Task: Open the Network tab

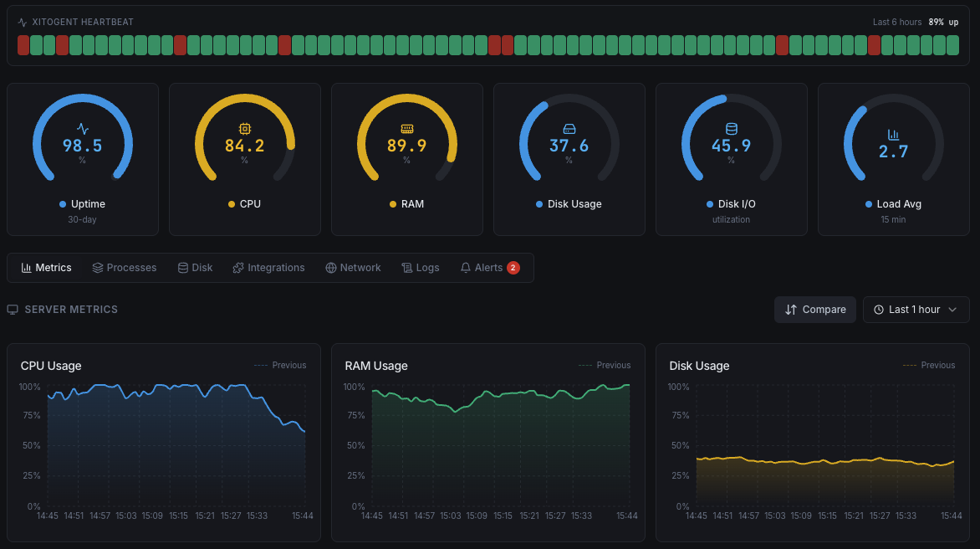Action: tap(353, 267)
